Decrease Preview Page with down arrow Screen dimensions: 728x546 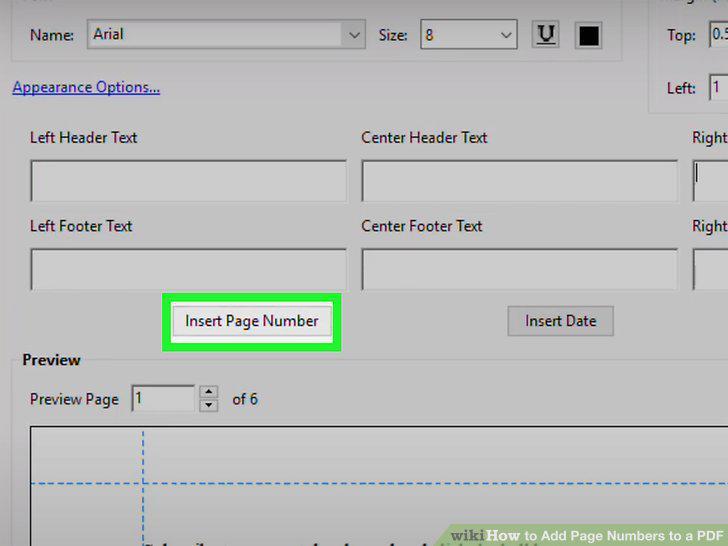point(209,405)
